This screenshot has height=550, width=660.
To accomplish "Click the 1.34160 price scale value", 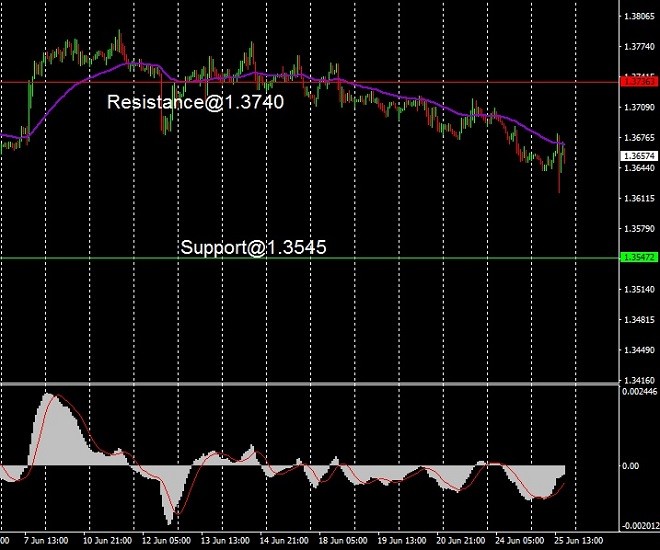I will coord(639,380).
